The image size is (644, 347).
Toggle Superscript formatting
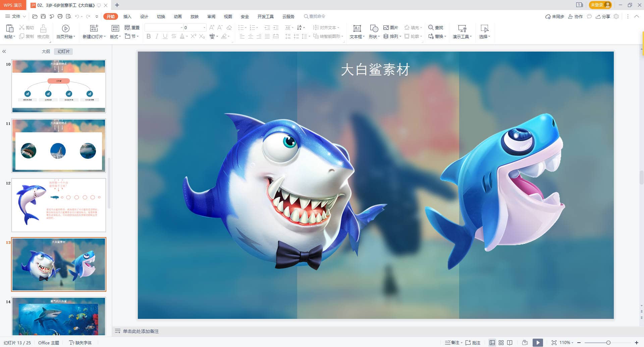(x=194, y=36)
